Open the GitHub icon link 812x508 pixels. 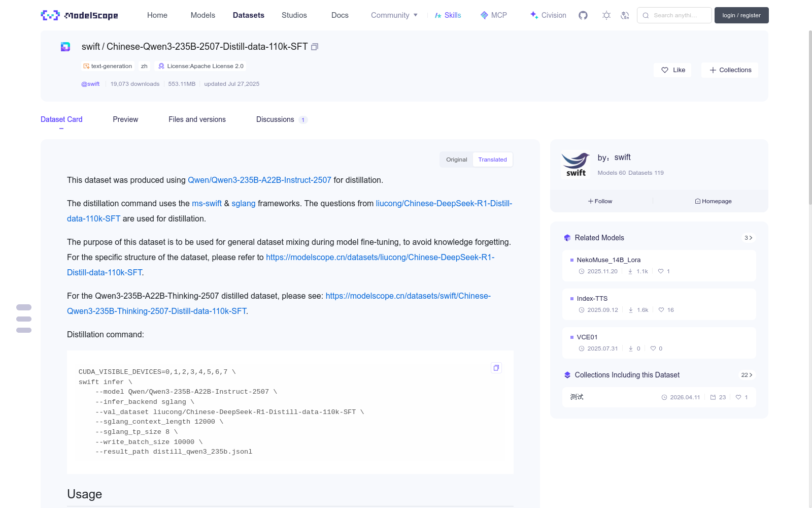click(583, 15)
